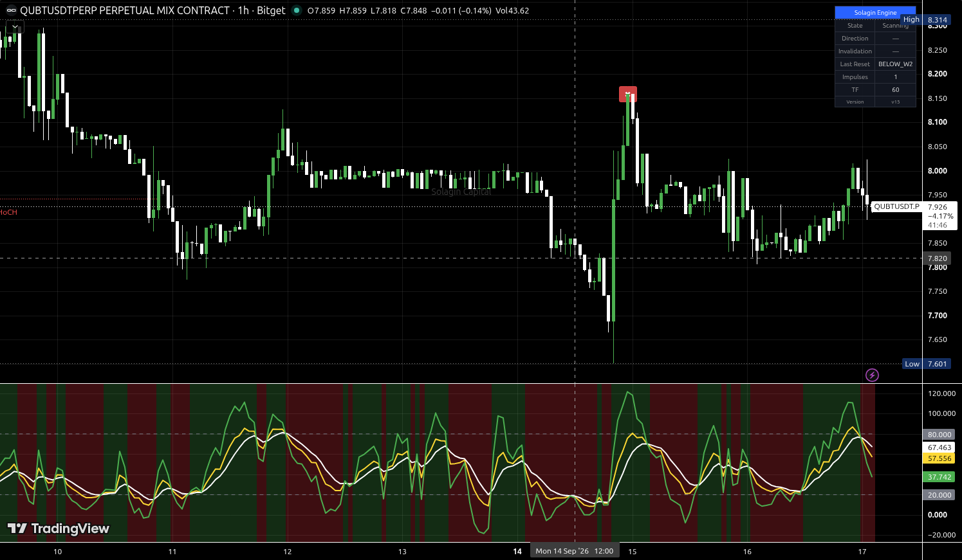Click the 'BELOW_W2' Last Reset value
Image resolution: width=962 pixels, height=560 pixels.
tap(895, 64)
